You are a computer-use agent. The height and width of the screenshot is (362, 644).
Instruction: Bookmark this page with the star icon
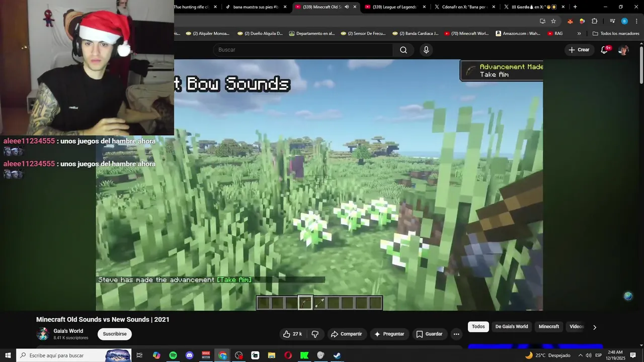[x=553, y=21]
